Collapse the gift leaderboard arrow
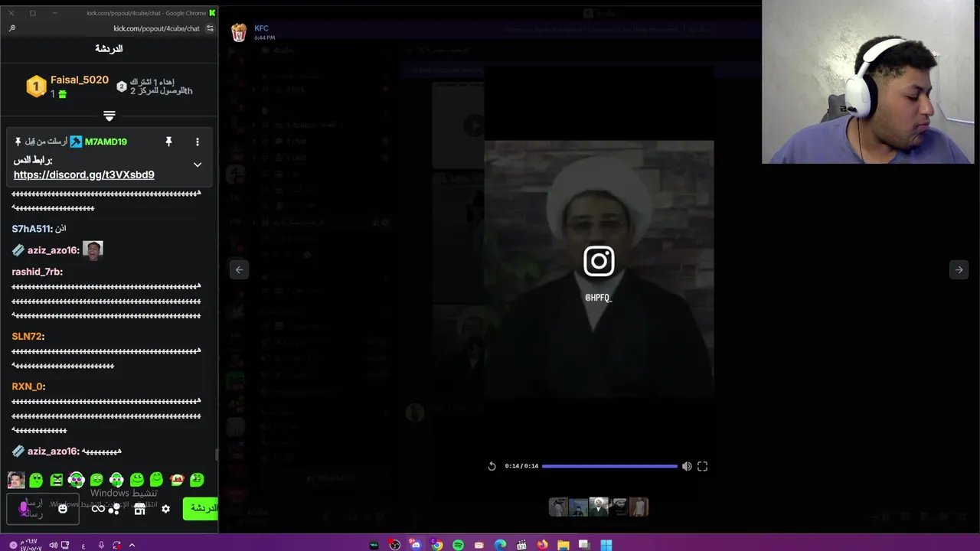The height and width of the screenshot is (551, 980). point(109,116)
